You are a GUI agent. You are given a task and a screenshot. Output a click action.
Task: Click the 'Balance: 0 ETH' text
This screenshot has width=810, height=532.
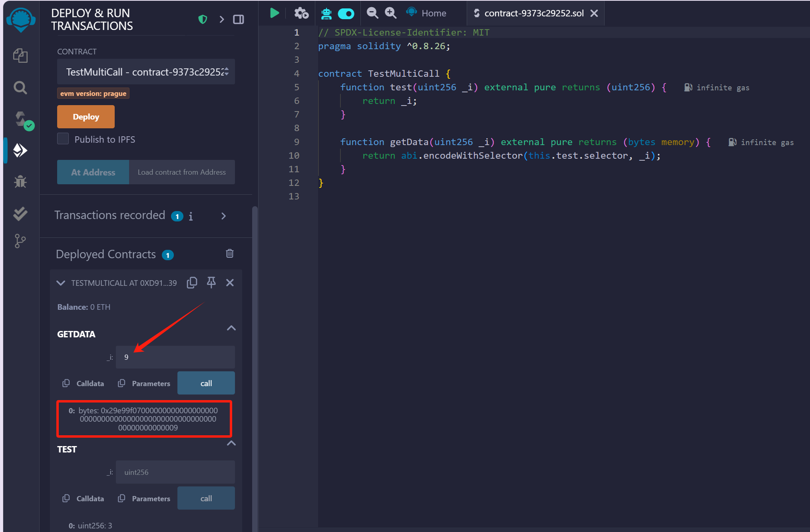pyautogui.click(x=84, y=307)
